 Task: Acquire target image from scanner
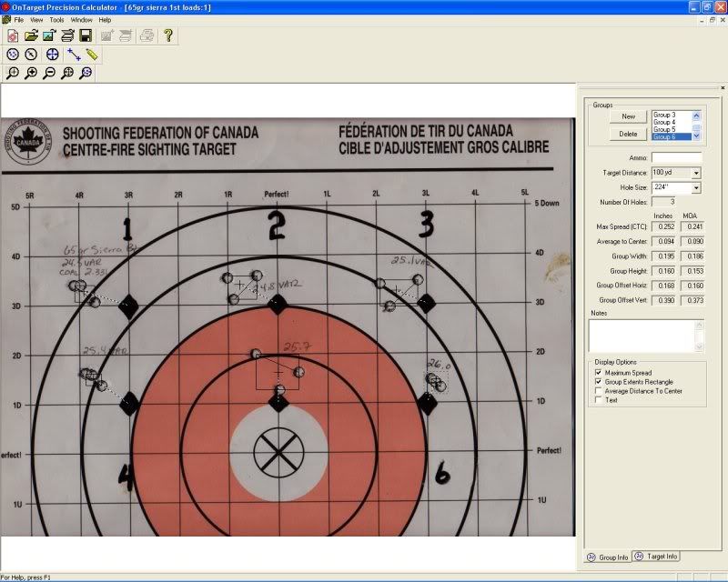click(x=67, y=35)
